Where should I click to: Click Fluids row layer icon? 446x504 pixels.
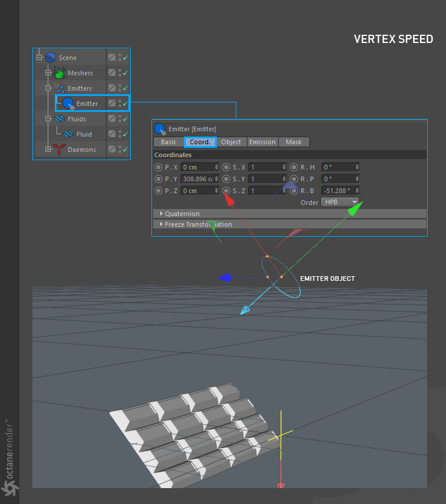click(x=111, y=118)
